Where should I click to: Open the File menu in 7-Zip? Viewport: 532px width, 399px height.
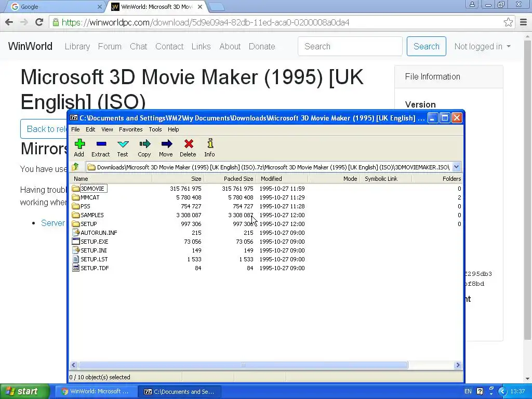click(x=75, y=129)
